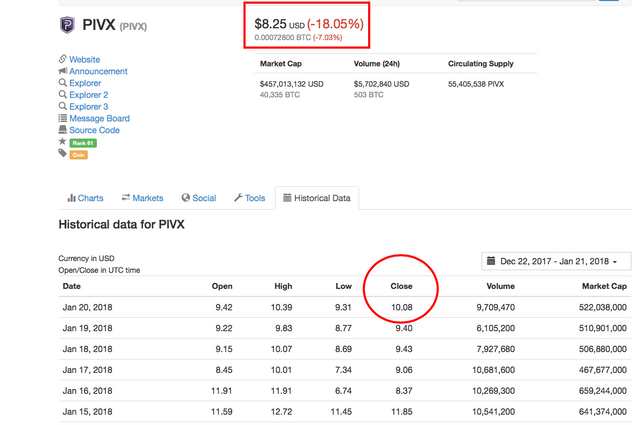This screenshot has height=425, width=640.
Task: Click the 503 BTC volume value
Action: (x=369, y=95)
